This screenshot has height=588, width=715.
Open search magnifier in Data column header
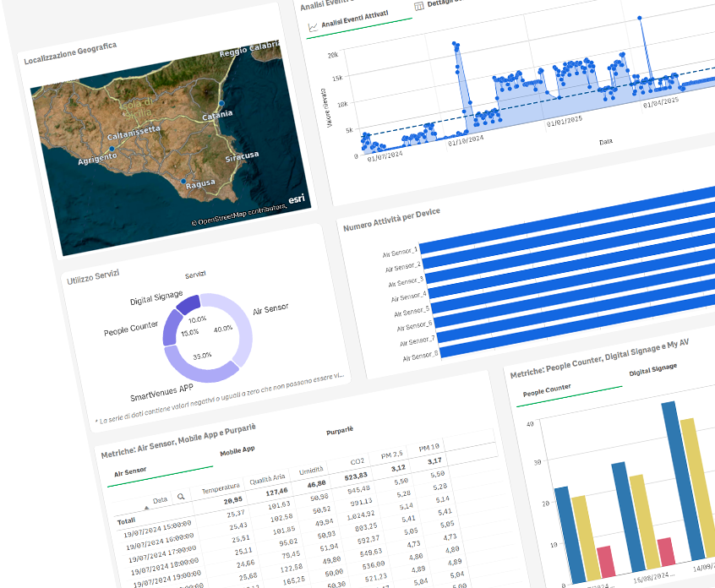point(181,497)
